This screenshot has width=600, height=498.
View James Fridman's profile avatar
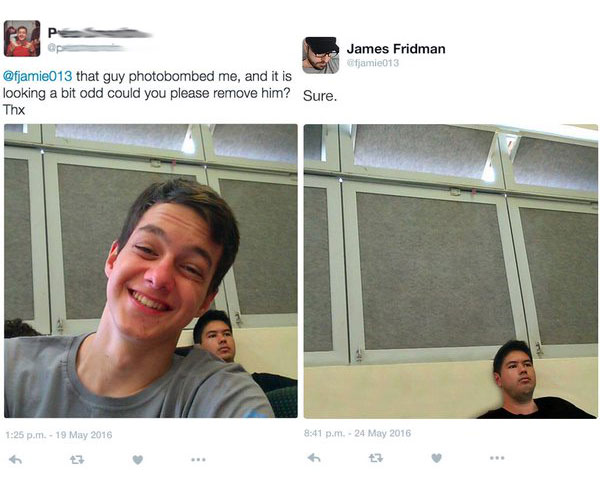(x=321, y=55)
